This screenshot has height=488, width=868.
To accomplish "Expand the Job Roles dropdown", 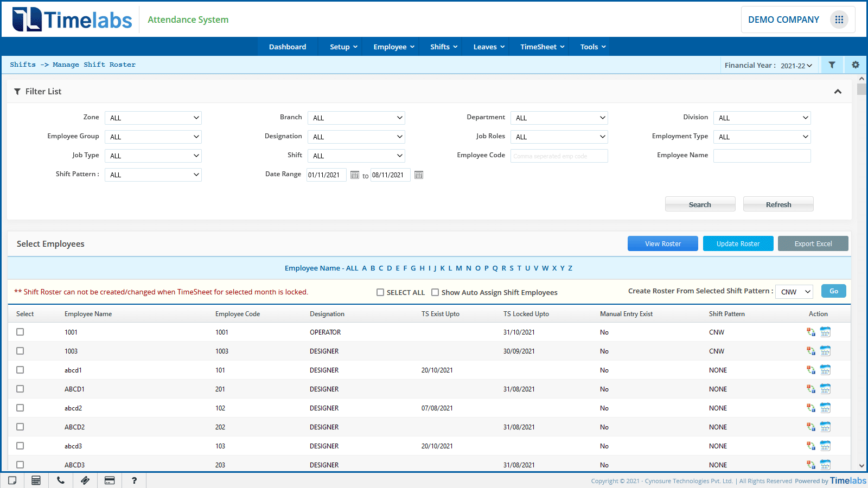I will (559, 137).
